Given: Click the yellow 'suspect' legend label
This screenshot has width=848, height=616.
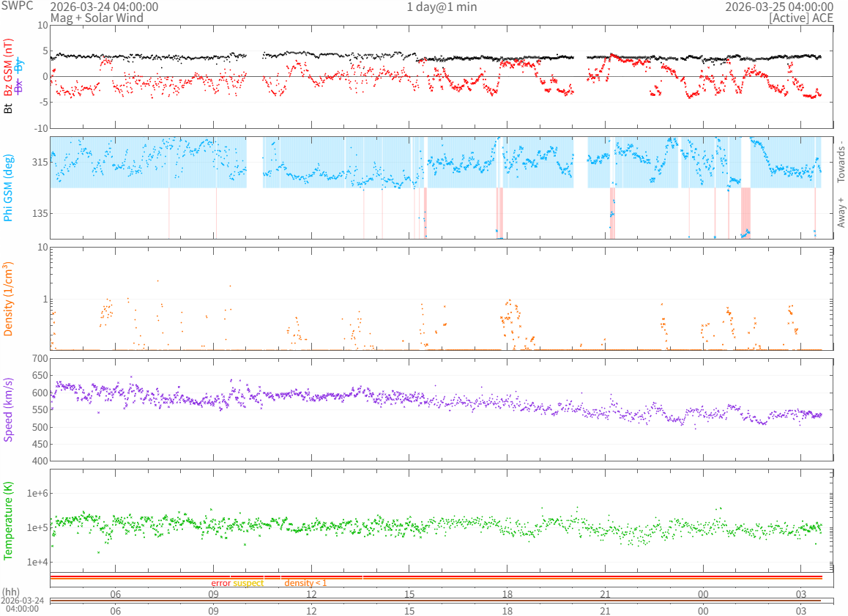Looking at the screenshot, I should coord(248,583).
